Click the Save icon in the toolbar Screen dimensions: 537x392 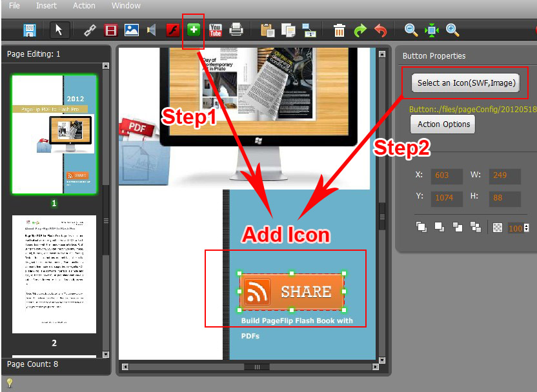(x=30, y=30)
